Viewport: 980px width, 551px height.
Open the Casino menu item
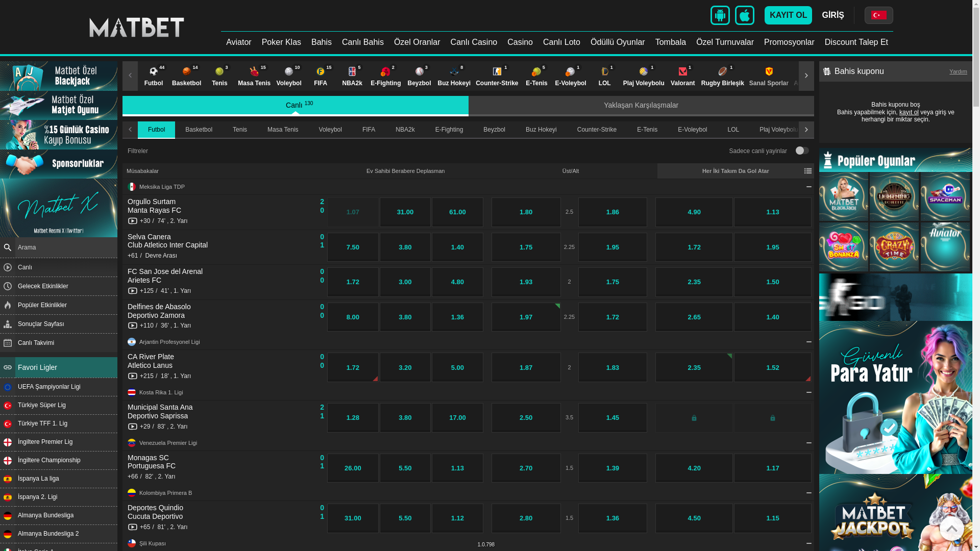coord(520,42)
